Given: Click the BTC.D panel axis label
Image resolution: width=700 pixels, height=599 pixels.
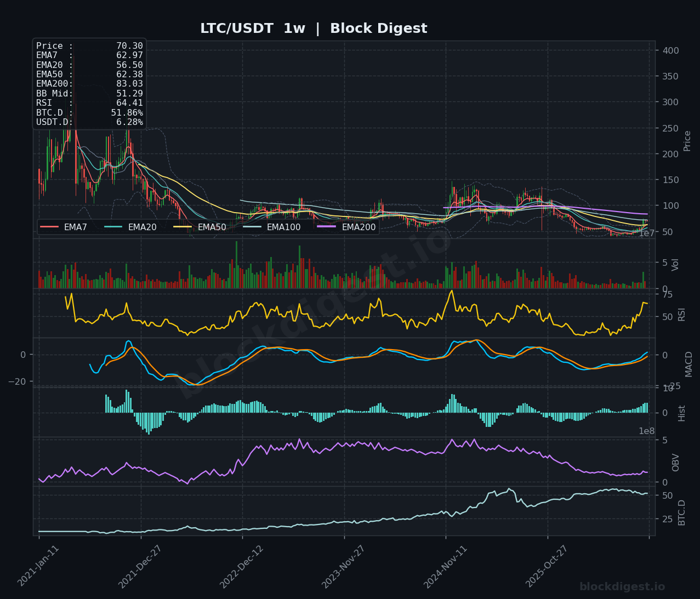Looking at the screenshot, I should pyautogui.click(x=681, y=512).
